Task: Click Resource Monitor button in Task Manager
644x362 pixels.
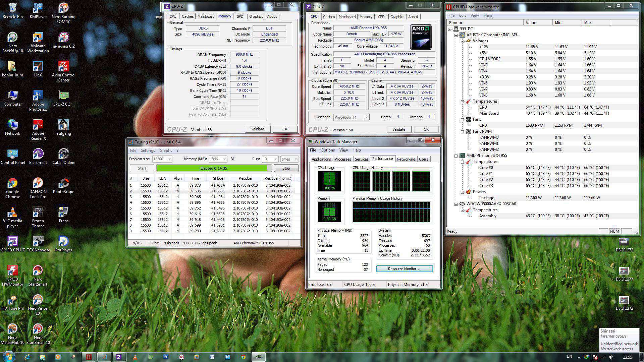Action: (x=404, y=269)
